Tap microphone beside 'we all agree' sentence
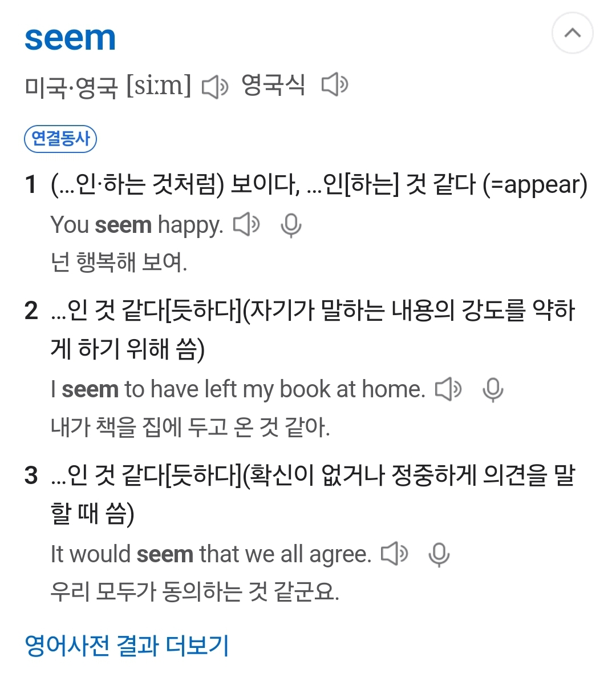 point(439,555)
